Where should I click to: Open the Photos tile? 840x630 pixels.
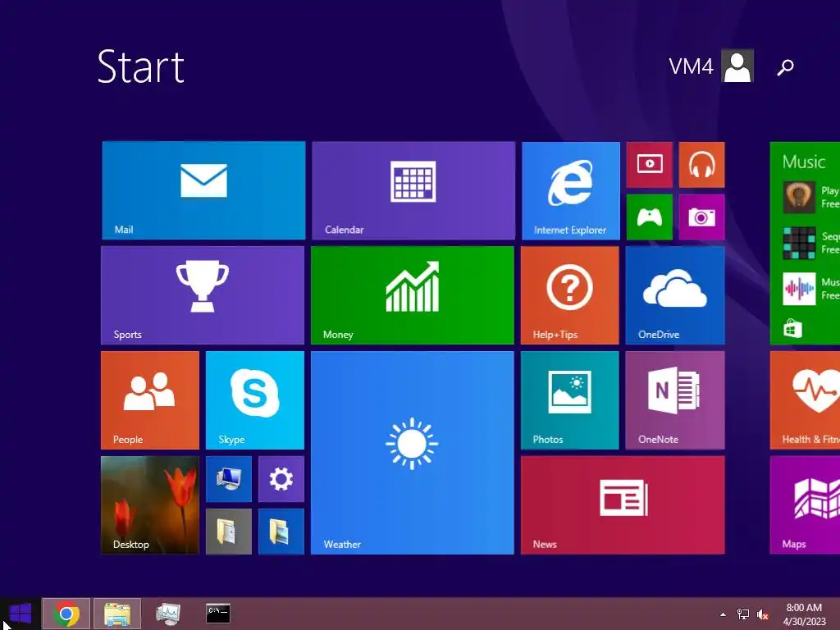[570, 400]
